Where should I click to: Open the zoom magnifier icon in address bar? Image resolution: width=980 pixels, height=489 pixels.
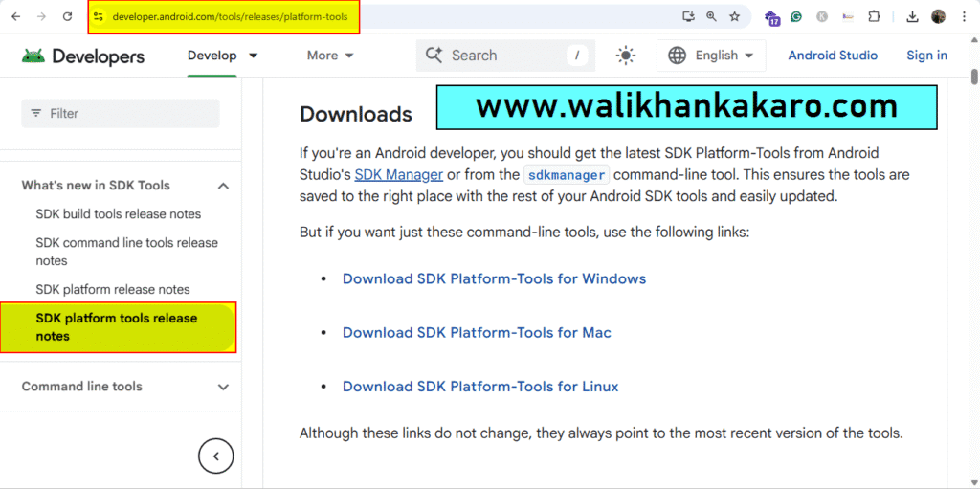pos(711,17)
